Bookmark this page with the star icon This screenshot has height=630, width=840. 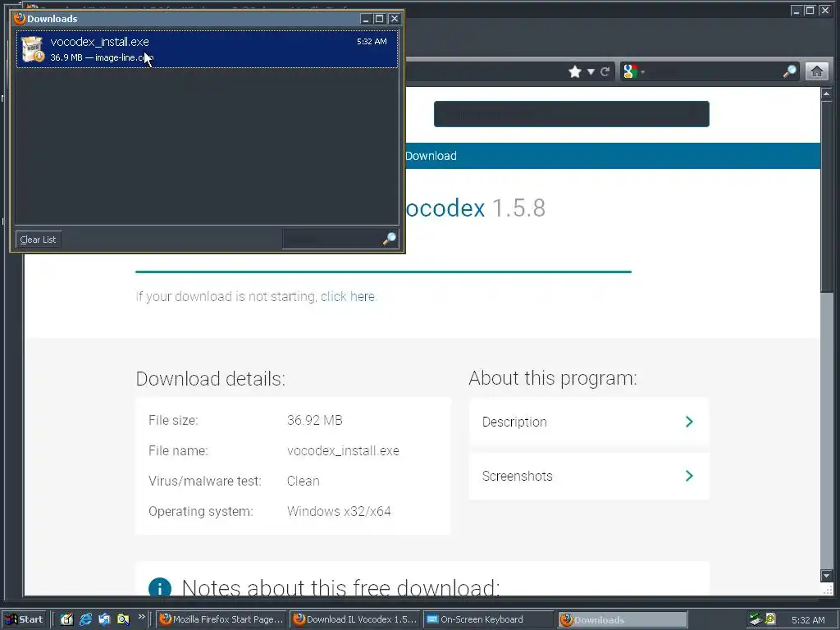point(575,72)
